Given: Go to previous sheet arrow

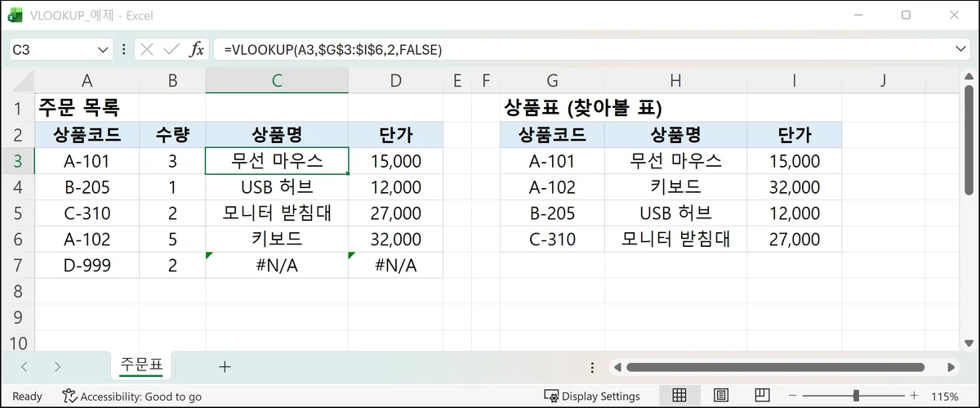Looking at the screenshot, I should coord(24,367).
